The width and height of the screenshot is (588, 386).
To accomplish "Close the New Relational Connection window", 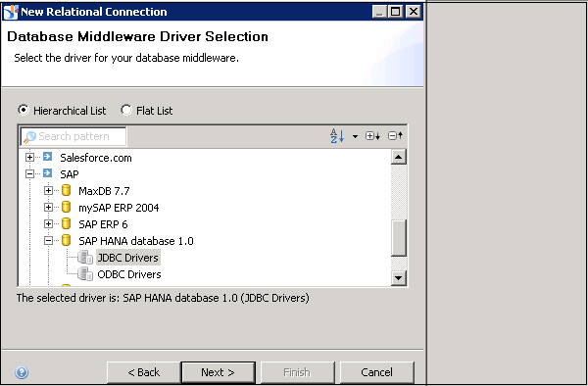I will pyautogui.click(x=413, y=12).
